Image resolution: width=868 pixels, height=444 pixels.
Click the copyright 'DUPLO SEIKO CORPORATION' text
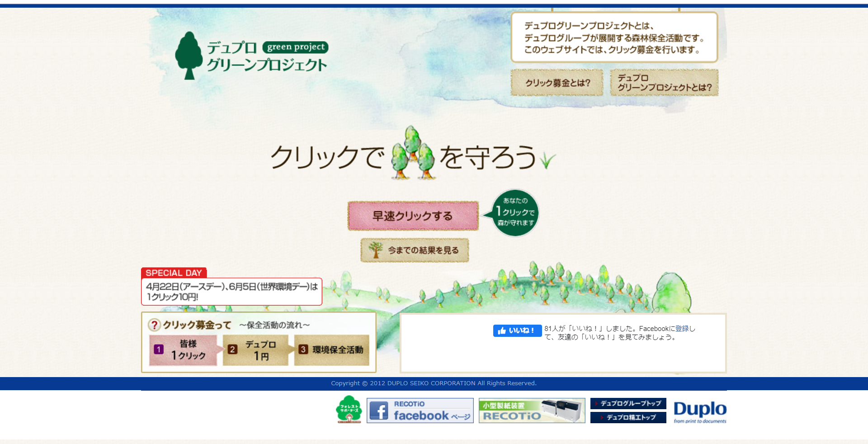pyautogui.click(x=431, y=383)
